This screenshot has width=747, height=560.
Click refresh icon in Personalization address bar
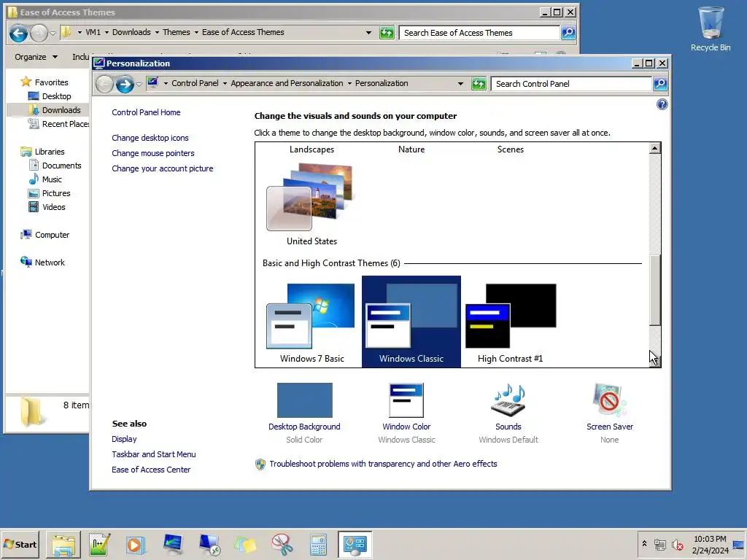click(x=479, y=84)
